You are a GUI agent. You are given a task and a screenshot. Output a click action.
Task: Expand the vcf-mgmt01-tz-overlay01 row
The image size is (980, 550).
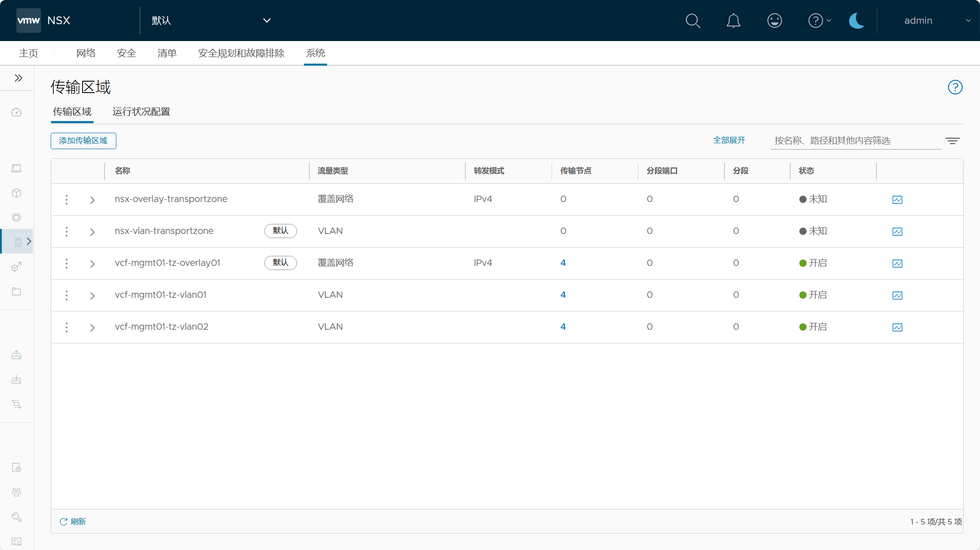(x=92, y=264)
